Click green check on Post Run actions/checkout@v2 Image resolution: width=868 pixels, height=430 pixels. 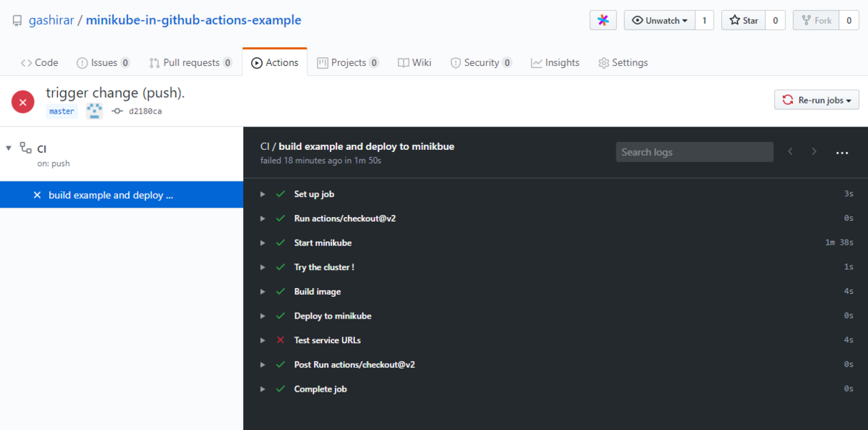click(281, 364)
